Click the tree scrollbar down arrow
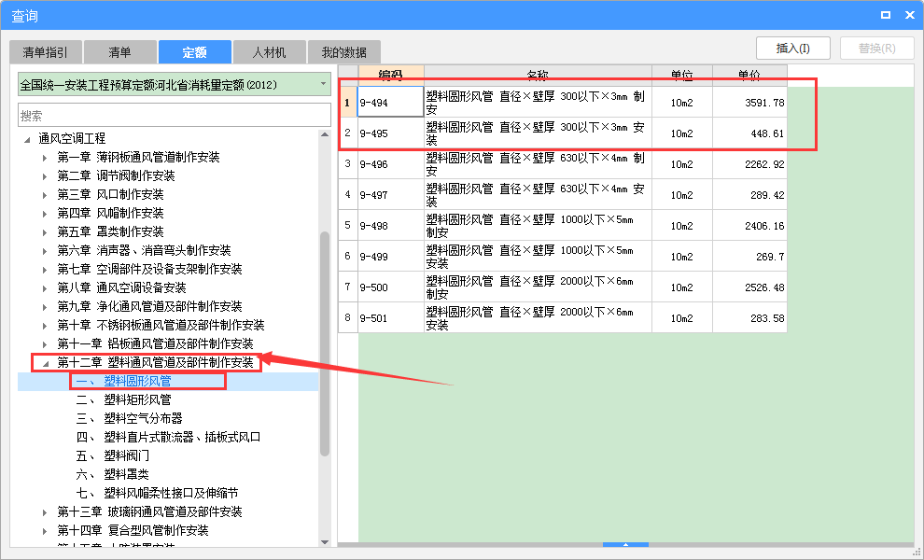 click(325, 541)
